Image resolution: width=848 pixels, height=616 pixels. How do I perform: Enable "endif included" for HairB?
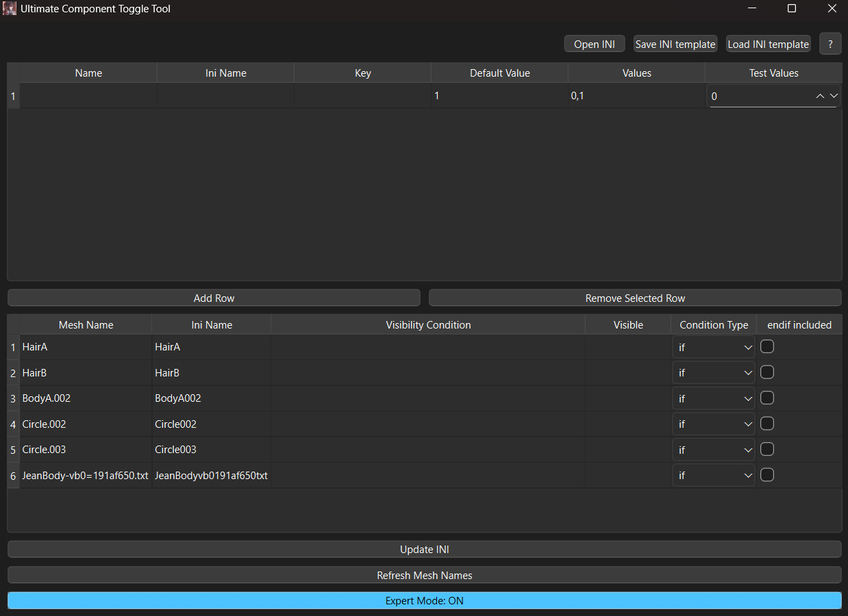tap(766, 372)
